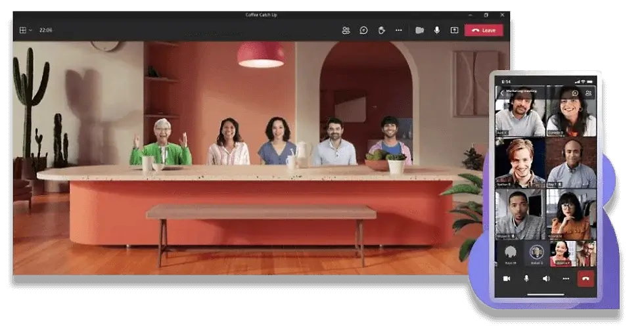Select the woman with hoop earrings tile
Screen dimensions: 644x331
[571, 111]
